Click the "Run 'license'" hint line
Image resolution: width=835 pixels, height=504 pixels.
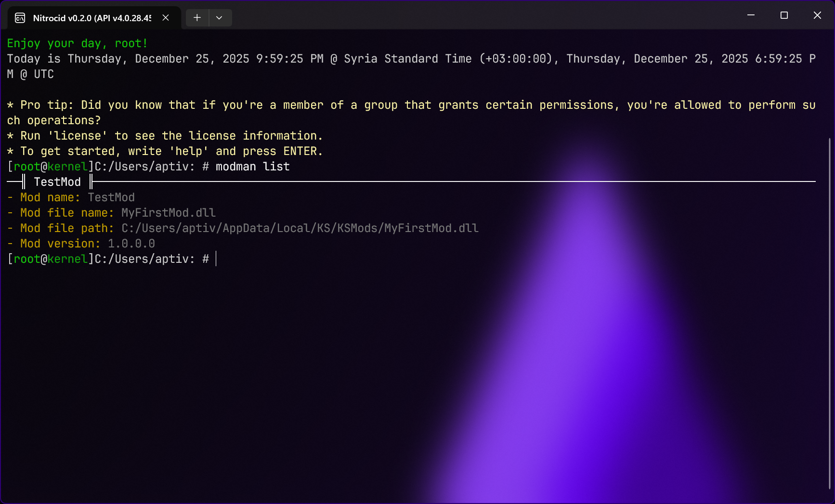165,136
